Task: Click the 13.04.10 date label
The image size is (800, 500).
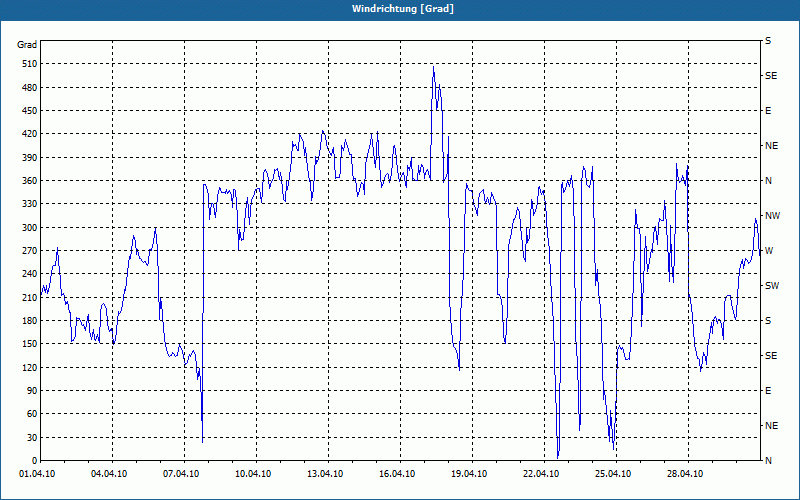Action: [325, 474]
